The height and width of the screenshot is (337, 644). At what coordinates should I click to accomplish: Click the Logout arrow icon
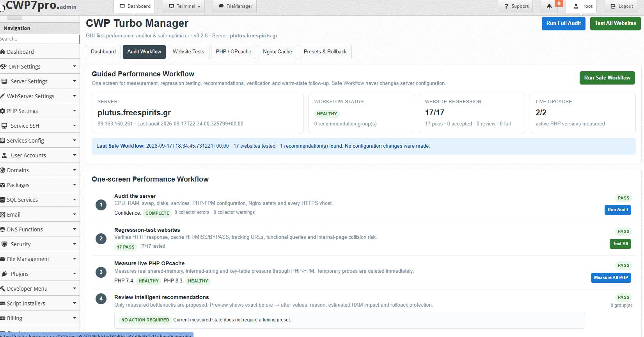point(613,6)
